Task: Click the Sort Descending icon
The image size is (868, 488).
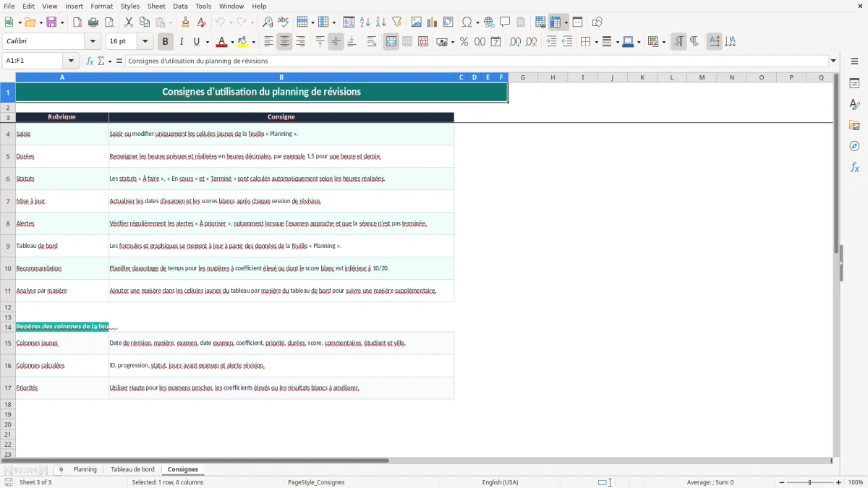Action: click(x=381, y=22)
